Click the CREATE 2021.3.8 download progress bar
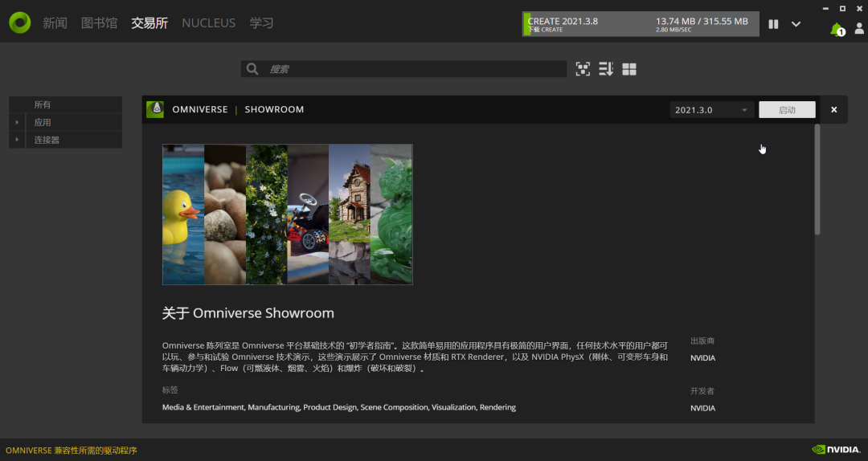The image size is (868, 461). tap(641, 24)
